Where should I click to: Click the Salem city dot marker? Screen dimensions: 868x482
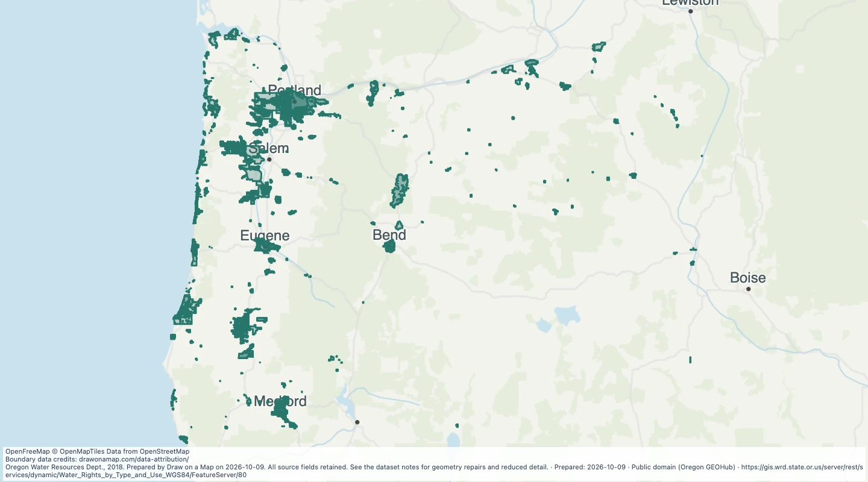(x=269, y=160)
